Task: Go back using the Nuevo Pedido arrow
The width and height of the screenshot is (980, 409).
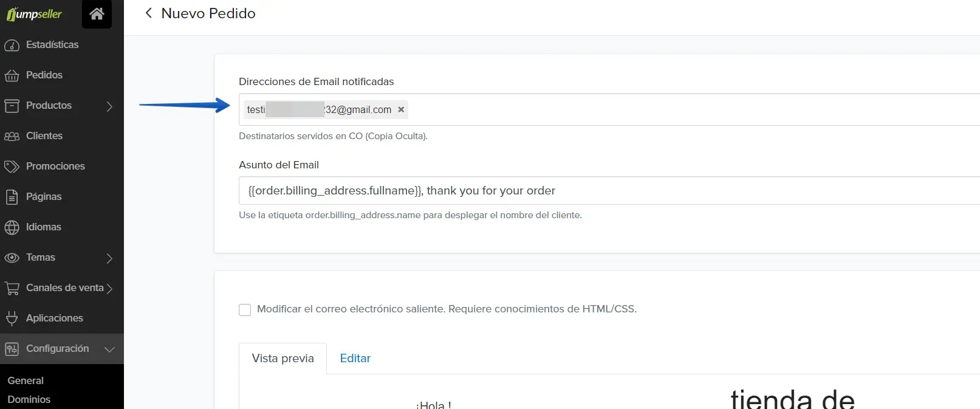Action: [148, 13]
